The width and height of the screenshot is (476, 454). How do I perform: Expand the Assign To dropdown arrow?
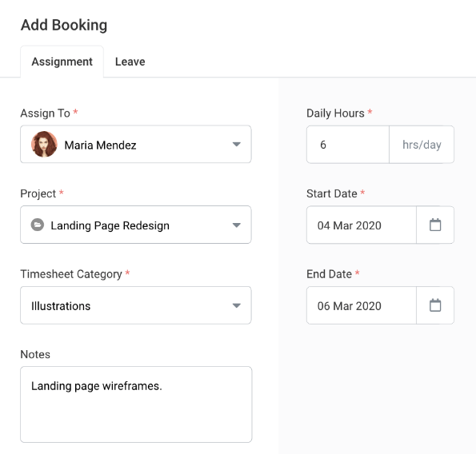point(237,145)
